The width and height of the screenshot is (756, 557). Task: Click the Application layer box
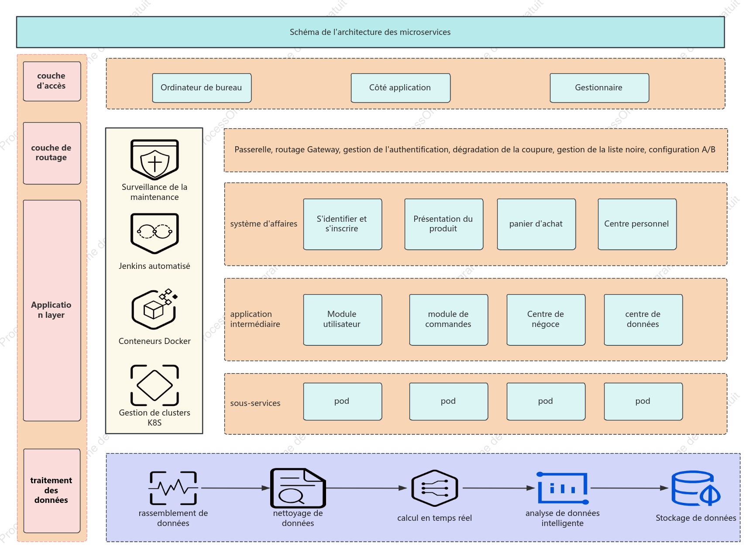pyautogui.click(x=52, y=310)
